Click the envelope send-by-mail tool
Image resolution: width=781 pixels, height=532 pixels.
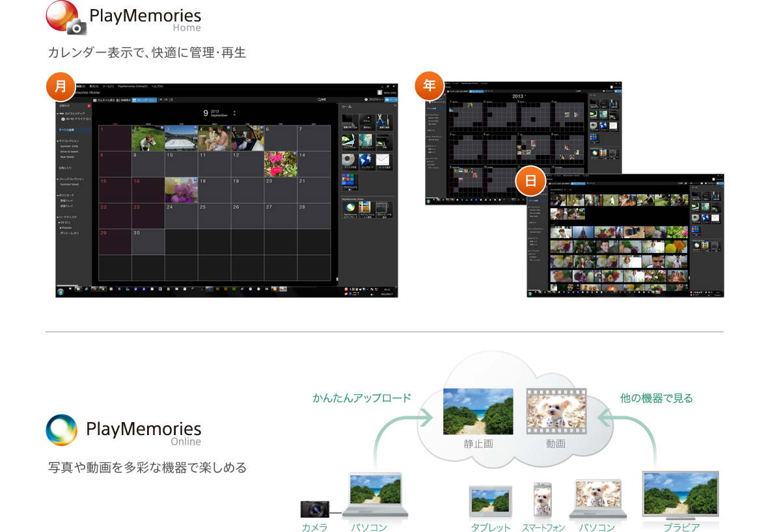(x=384, y=161)
